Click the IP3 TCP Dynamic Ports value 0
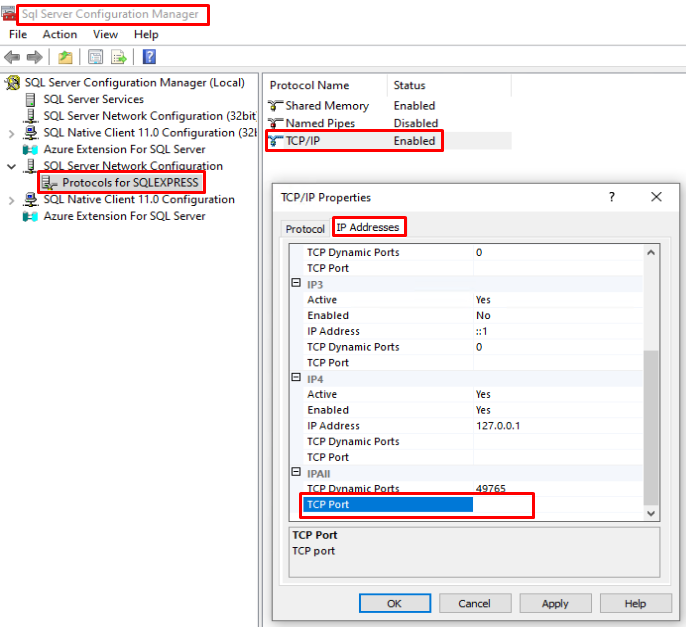Viewport: 686px width, 627px height. coord(479,347)
